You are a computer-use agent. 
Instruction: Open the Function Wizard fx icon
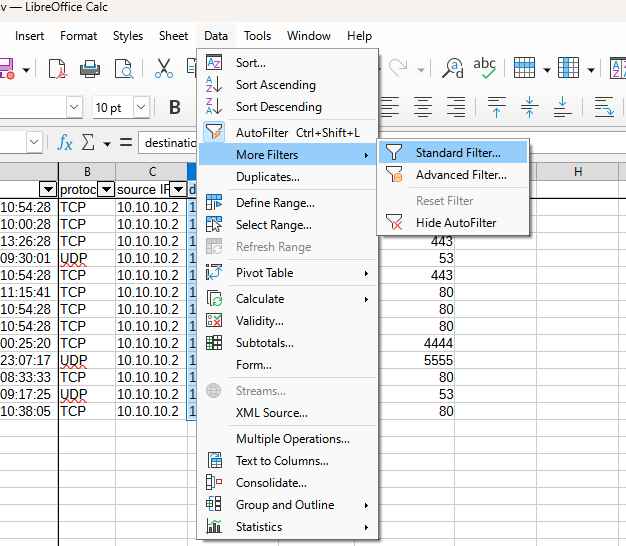(65, 142)
